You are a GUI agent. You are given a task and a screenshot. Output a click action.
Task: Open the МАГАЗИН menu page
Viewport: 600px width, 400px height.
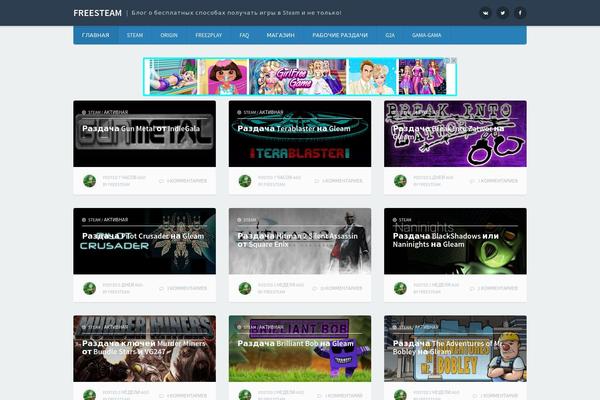pos(280,35)
